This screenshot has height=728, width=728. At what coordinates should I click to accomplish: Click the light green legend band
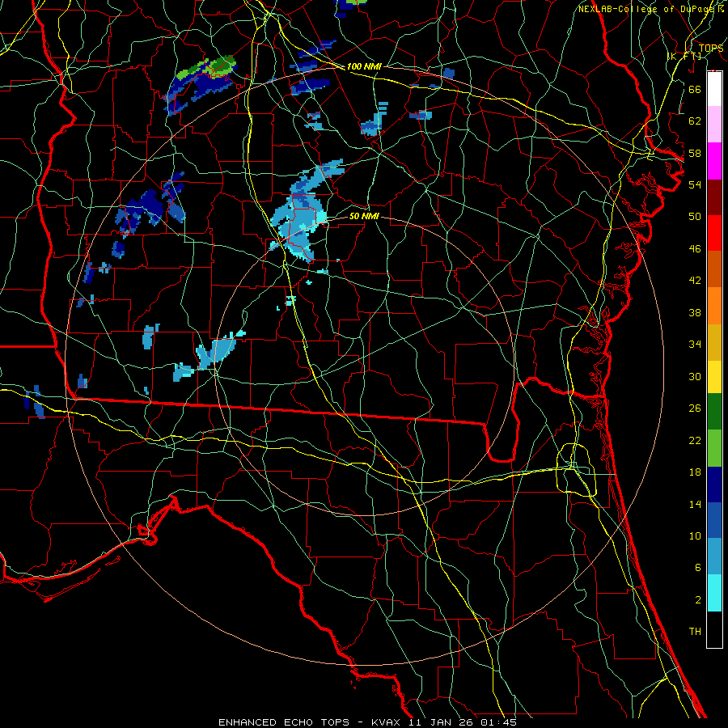(714, 448)
